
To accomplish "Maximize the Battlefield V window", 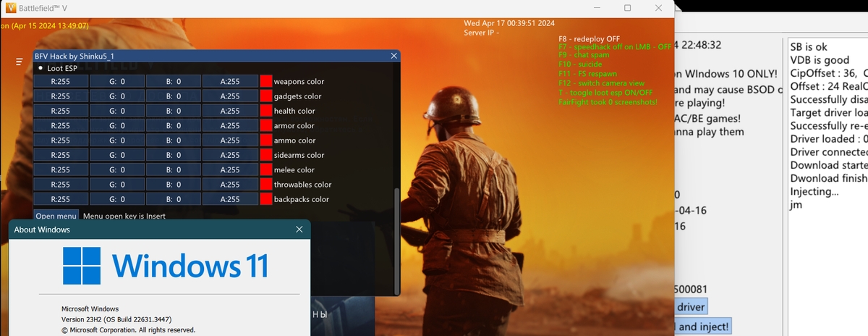I will [x=627, y=8].
